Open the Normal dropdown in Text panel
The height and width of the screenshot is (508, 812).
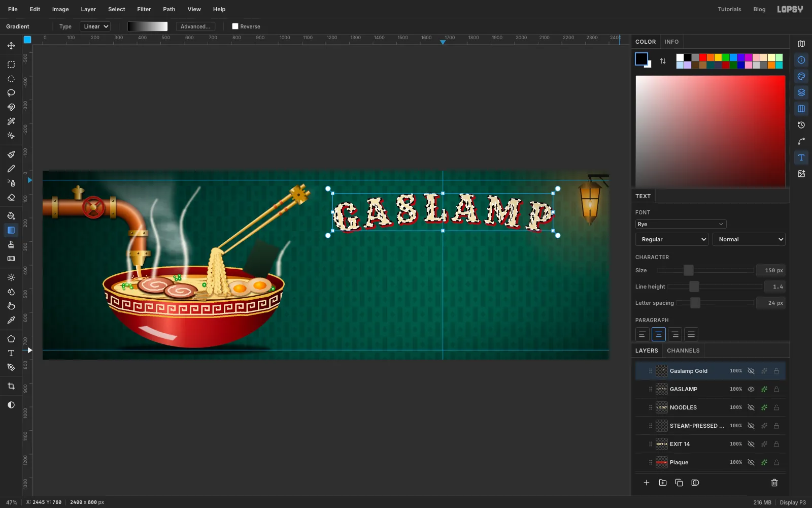click(749, 239)
